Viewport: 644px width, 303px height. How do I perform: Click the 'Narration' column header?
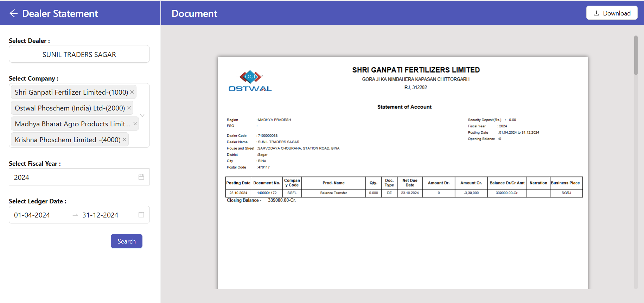pos(538,183)
